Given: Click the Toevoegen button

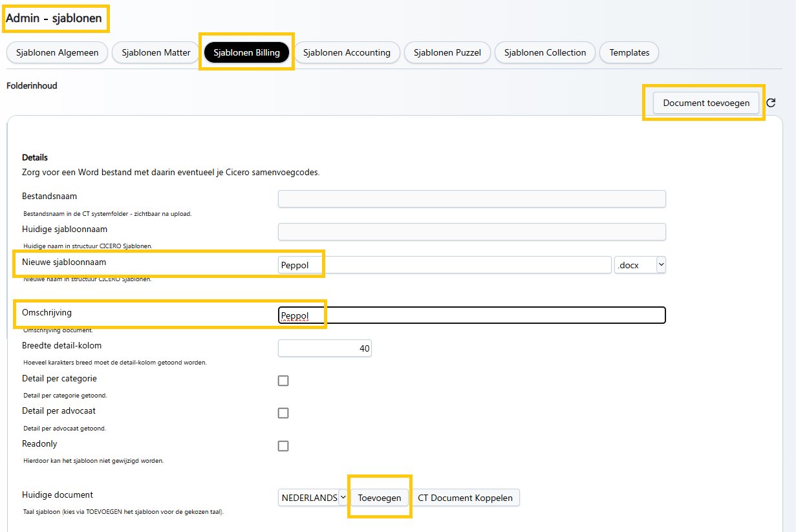Looking at the screenshot, I should (x=380, y=498).
